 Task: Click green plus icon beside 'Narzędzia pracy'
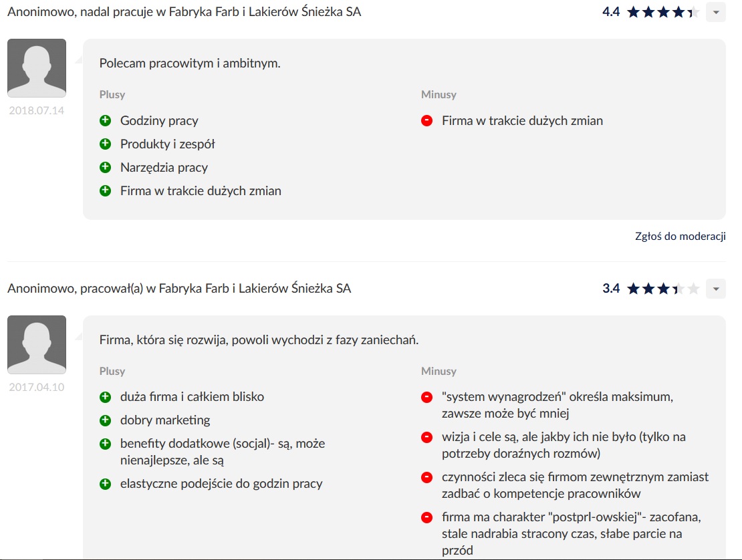click(105, 168)
